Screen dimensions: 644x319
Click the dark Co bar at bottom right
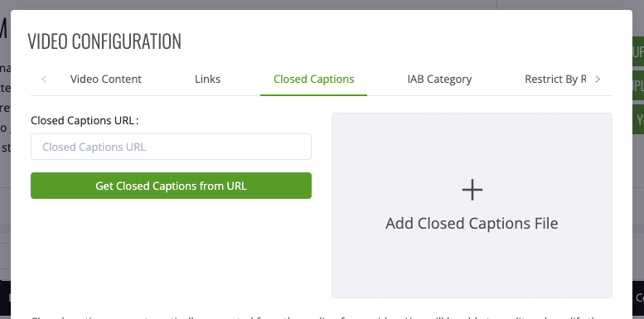pos(638,297)
